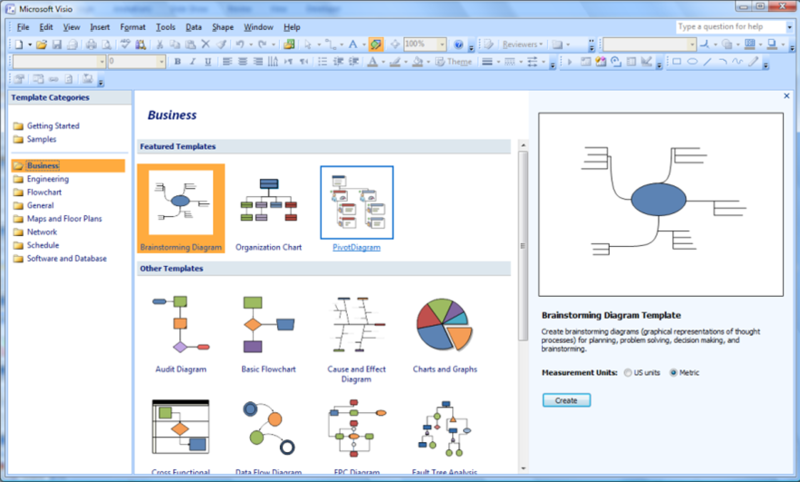The image size is (800, 482).
Task: Open the PivotDiagram template link
Action: pyautogui.click(x=356, y=247)
